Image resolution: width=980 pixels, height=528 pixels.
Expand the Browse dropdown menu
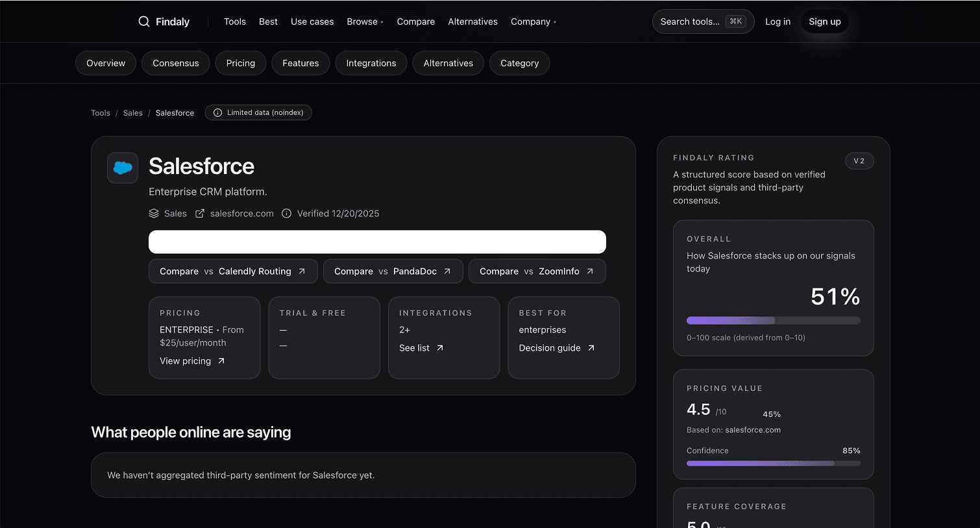(365, 21)
